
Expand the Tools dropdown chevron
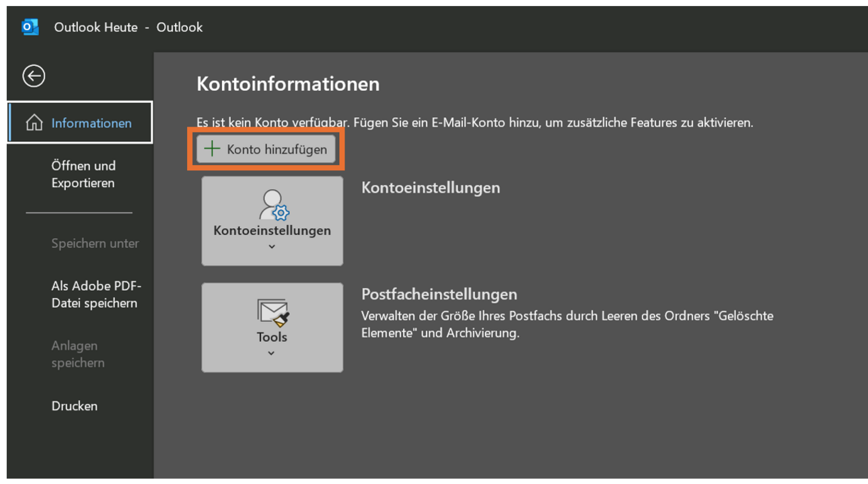coord(271,353)
